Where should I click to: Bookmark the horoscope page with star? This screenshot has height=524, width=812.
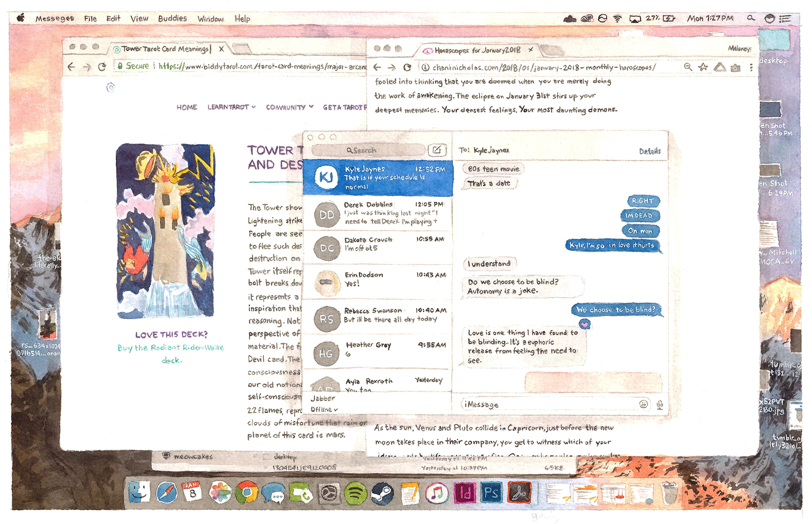703,67
